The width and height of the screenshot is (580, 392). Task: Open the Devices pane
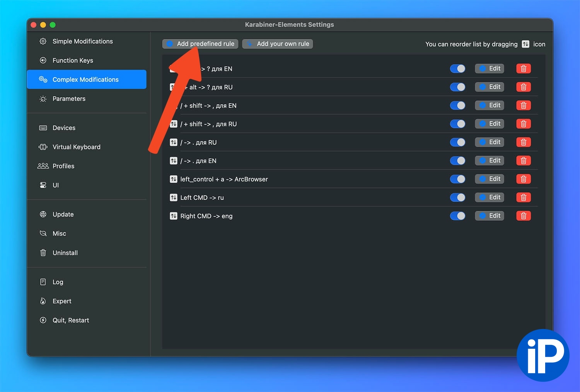[64, 128]
